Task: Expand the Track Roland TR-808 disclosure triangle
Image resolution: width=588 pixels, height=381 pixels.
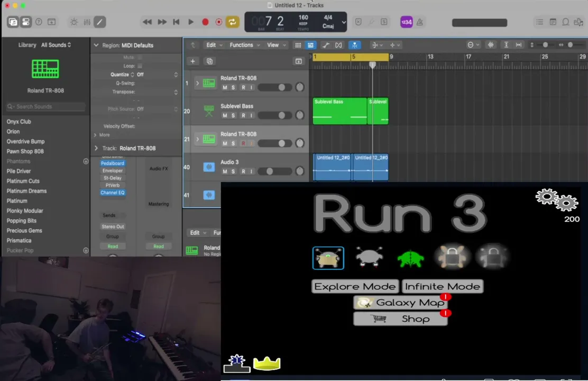Action: point(96,148)
